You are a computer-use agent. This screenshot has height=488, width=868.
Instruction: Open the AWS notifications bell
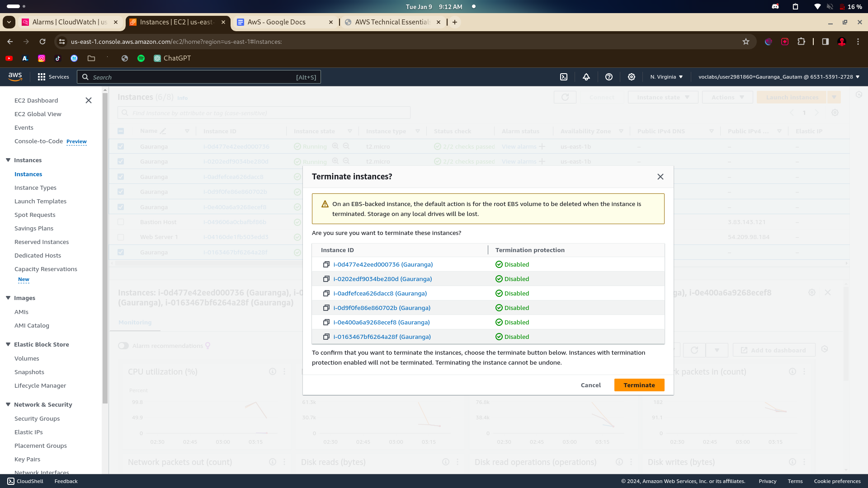point(586,77)
